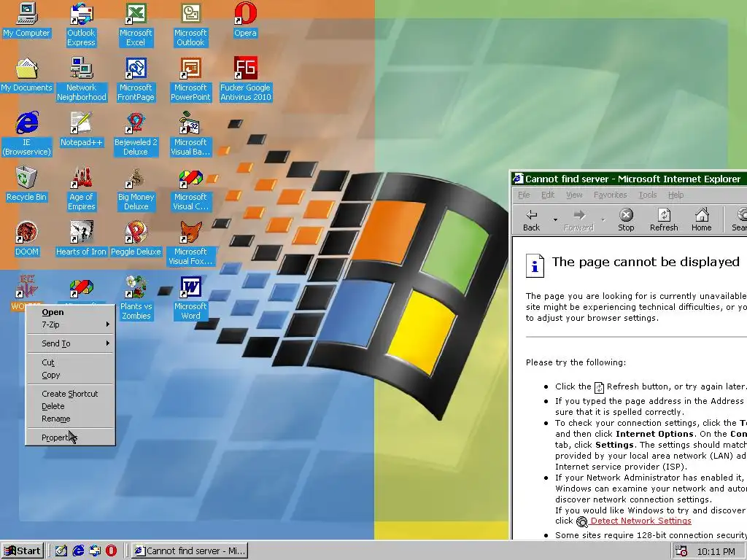The height and width of the screenshot is (560, 747).
Task: Select the Big Money Deluxe shortcut
Action: pos(136,189)
